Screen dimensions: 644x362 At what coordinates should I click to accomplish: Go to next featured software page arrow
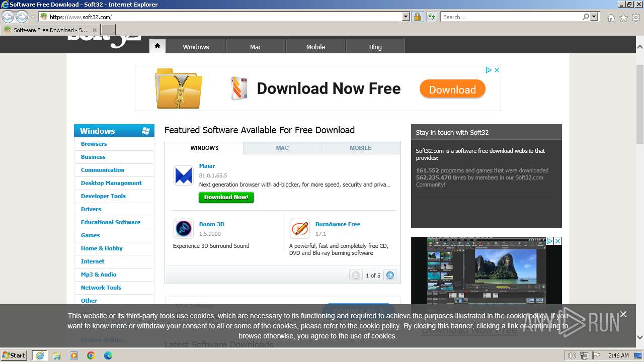click(x=390, y=275)
